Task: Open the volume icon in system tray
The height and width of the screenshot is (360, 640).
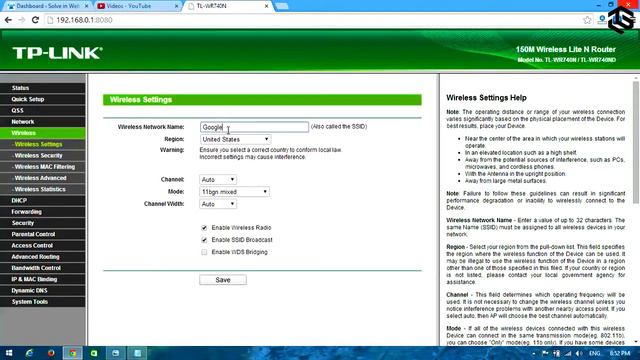Action: click(x=579, y=353)
